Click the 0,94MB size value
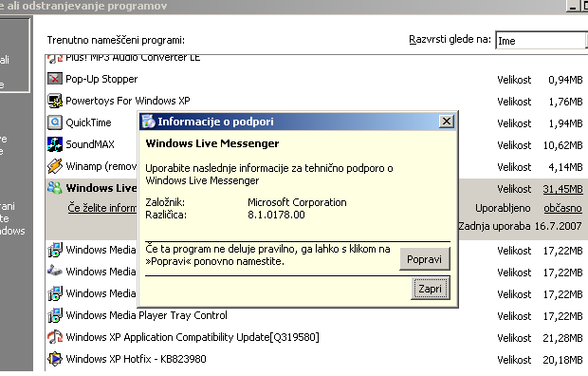The height and width of the screenshot is (376, 588). click(565, 80)
